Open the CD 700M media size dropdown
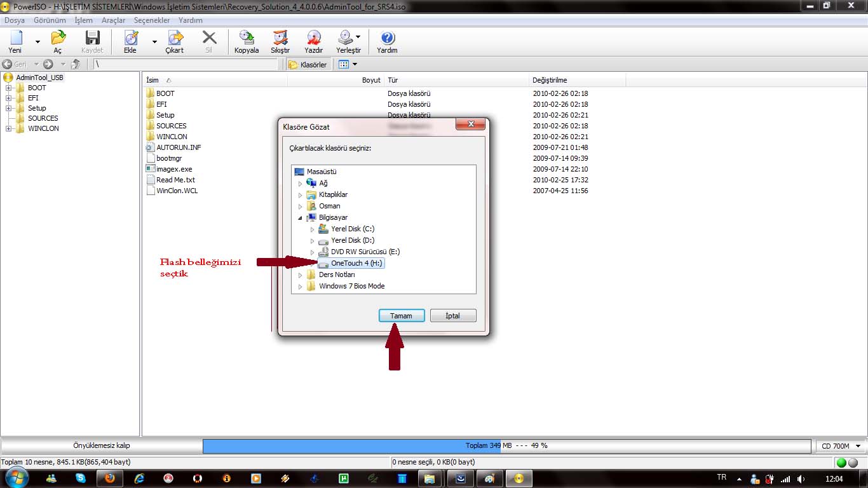The width and height of the screenshot is (868, 488). click(x=841, y=446)
